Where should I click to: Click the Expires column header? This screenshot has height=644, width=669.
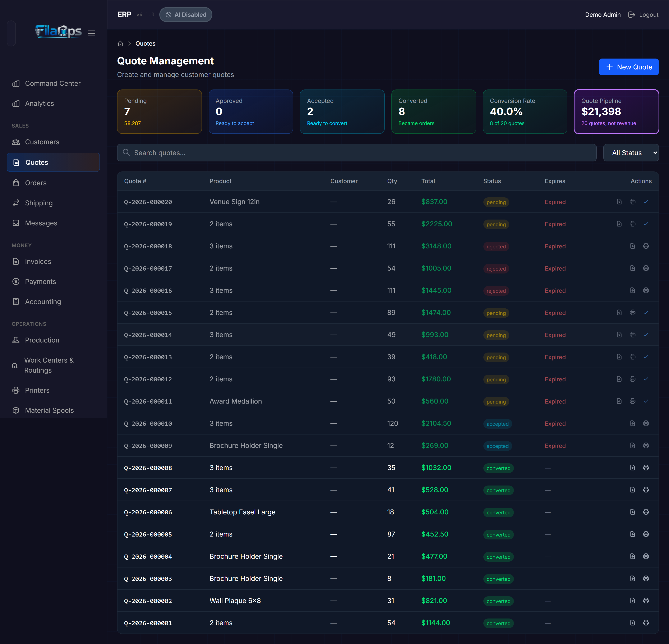555,181
